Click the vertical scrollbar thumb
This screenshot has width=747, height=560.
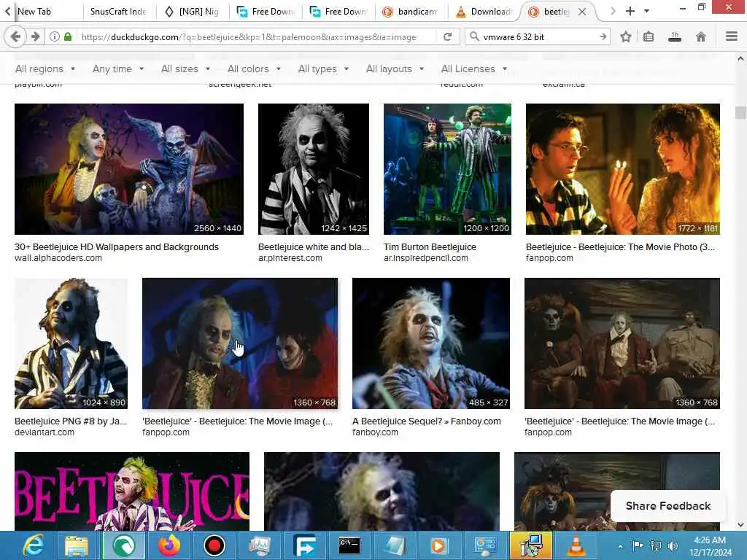(x=740, y=113)
